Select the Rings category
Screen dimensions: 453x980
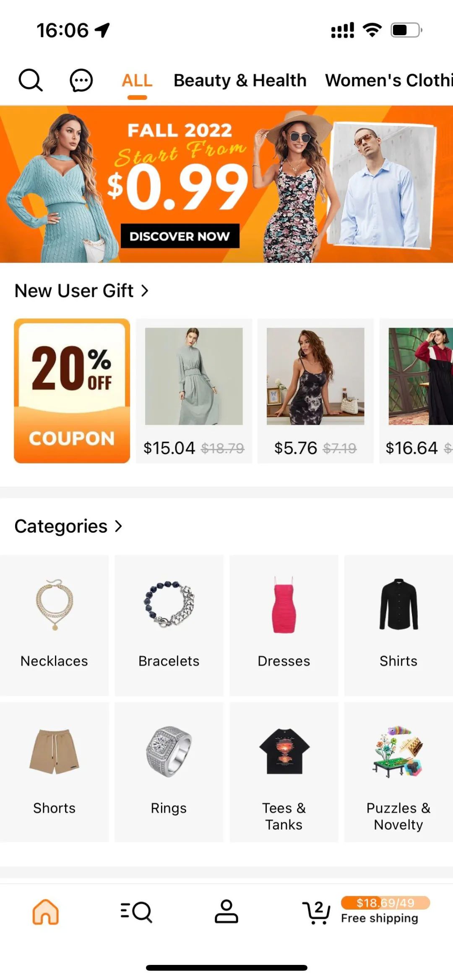pyautogui.click(x=169, y=772)
